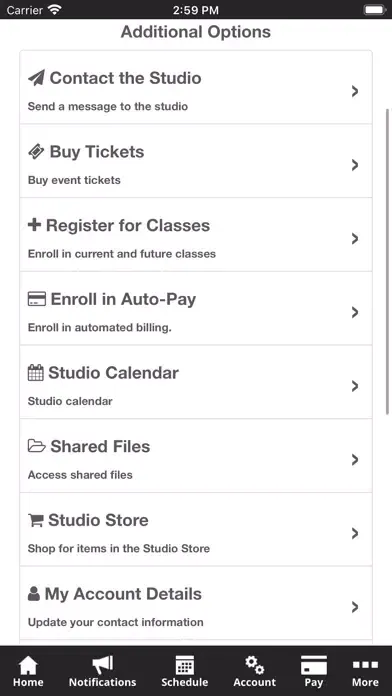392x696 pixels.
Task: Open chevron arrow on Studio Store row
Action: pos(355,533)
